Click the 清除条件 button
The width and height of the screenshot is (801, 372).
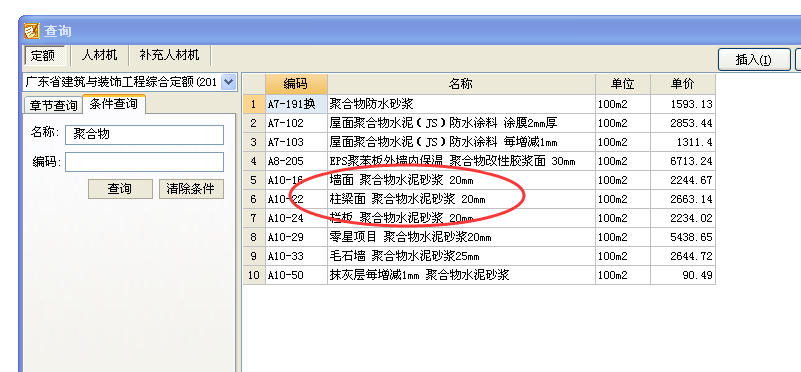pos(191,189)
